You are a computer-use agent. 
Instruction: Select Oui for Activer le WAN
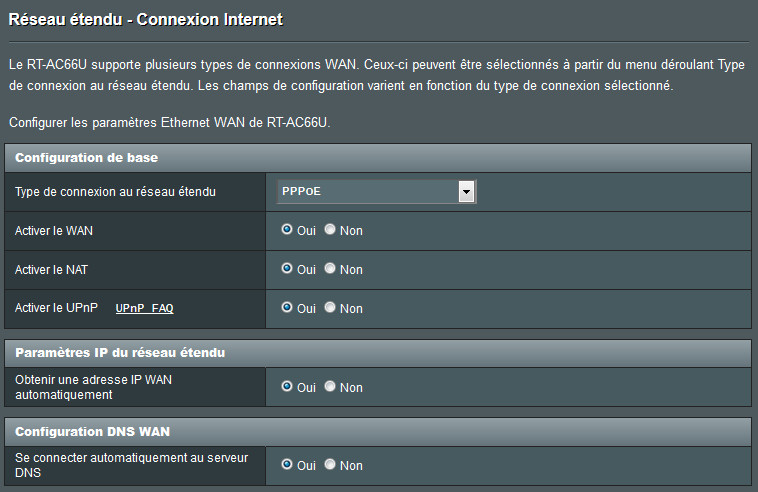(287, 230)
